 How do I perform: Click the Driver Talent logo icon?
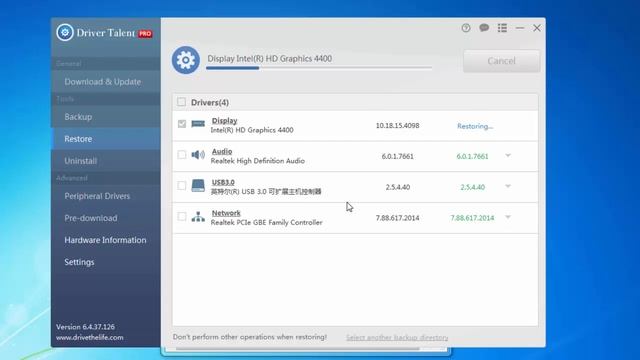point(65,32)
